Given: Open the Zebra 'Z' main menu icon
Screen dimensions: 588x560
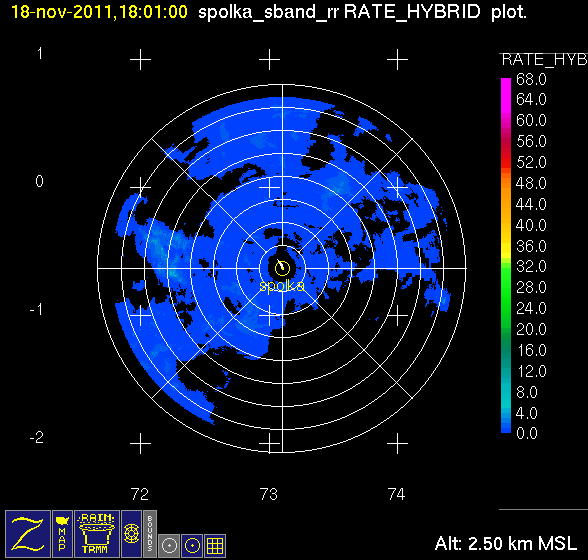Looking at the screenshot, I should tap(28, 534).
